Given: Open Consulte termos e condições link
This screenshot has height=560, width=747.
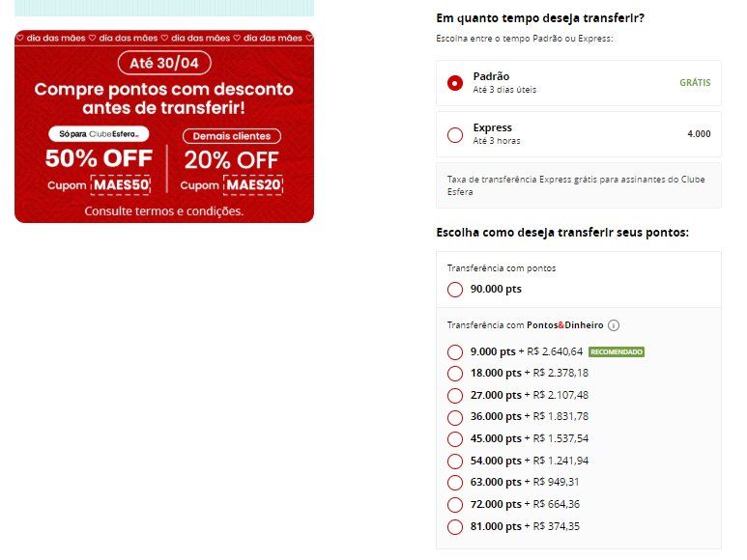Looking at the screenshot, I should coord(164,211).
